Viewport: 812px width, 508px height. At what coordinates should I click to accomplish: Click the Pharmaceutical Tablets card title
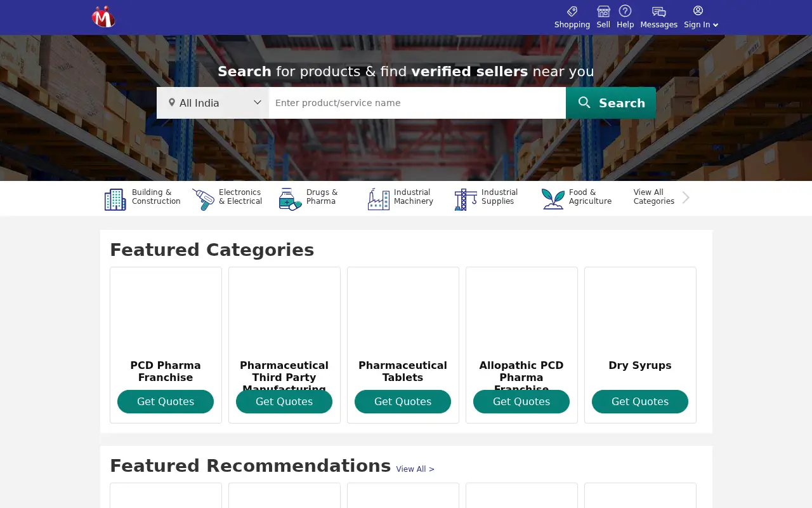[403, 371]
